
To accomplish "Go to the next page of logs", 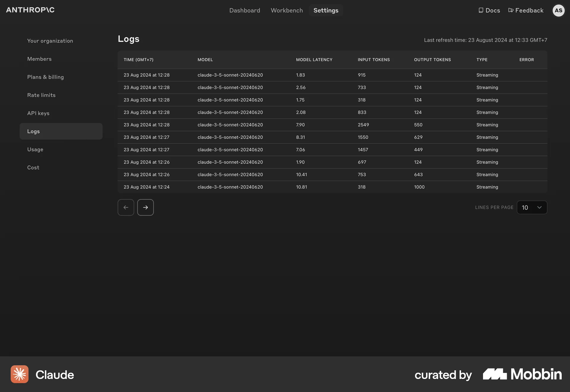I will [145, 207].
